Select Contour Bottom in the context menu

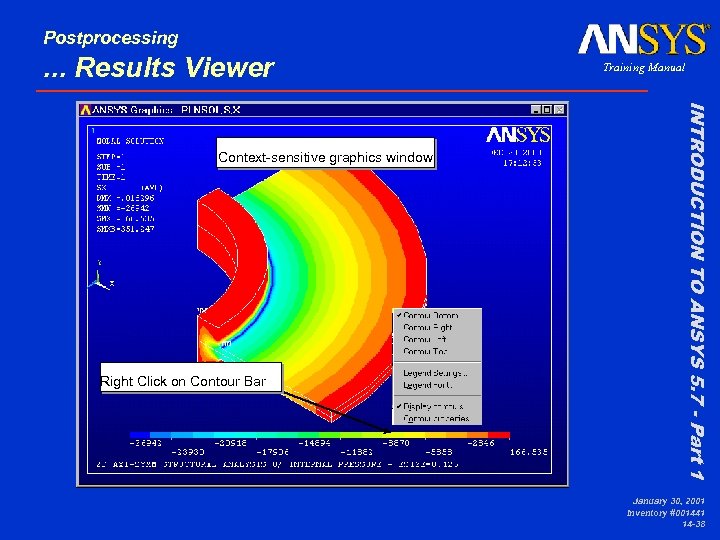(437, 315)
